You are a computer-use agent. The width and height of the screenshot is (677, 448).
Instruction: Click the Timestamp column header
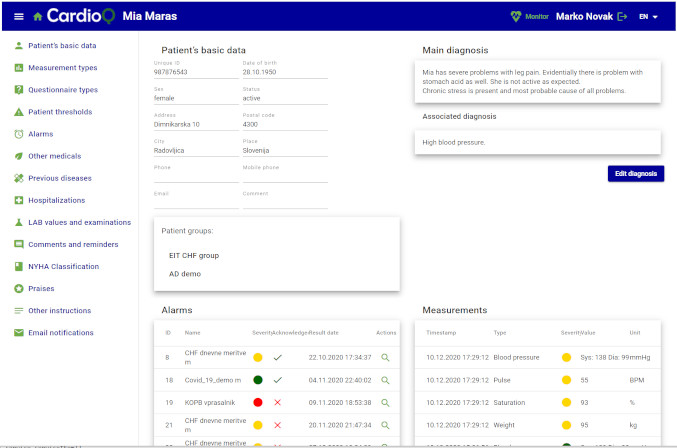(441, 333)
